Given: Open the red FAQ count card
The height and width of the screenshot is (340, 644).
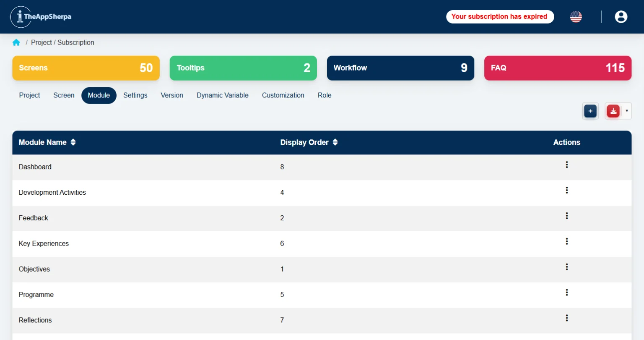Looking at the screenshot, I should click(558, 68).
